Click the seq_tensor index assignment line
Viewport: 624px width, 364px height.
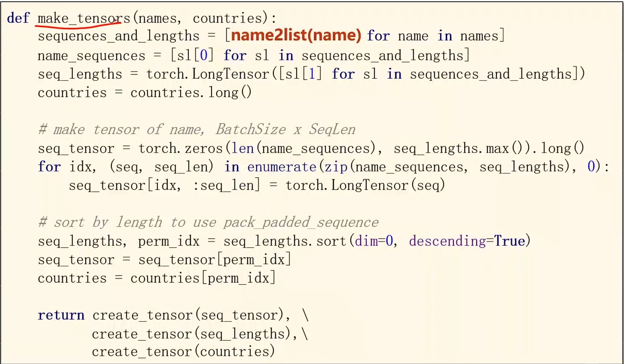tap(258, 185)
